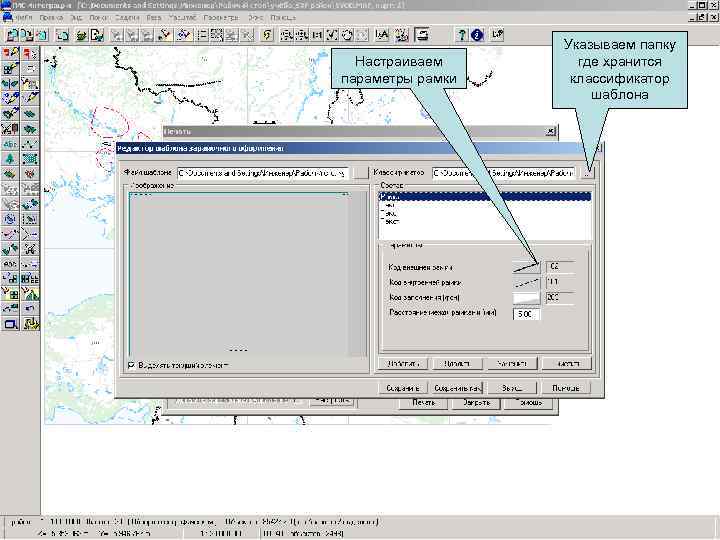Click the checkmark box toolbar icon
The width and height of the screenshot is (720, 540).
[x=332, y=35]
